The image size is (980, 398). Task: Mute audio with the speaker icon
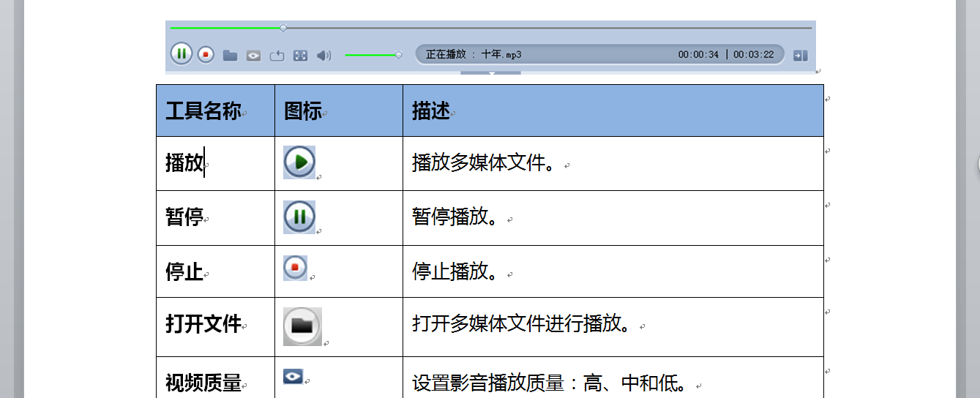click(x=323, y=56)
